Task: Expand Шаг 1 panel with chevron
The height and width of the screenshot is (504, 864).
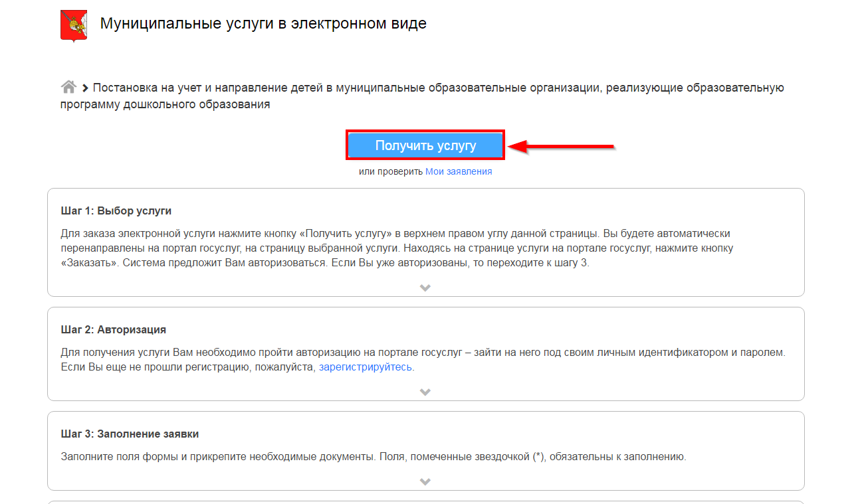Action: pyautogui.click(x=425, y=288)
